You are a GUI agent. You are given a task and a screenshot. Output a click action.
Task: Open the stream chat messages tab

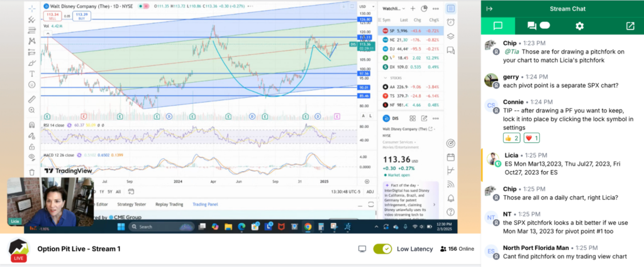[498, 26]
